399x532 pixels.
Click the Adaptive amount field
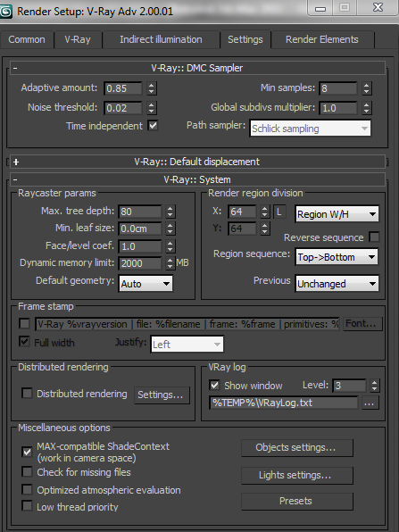click(x=123, y=88)
